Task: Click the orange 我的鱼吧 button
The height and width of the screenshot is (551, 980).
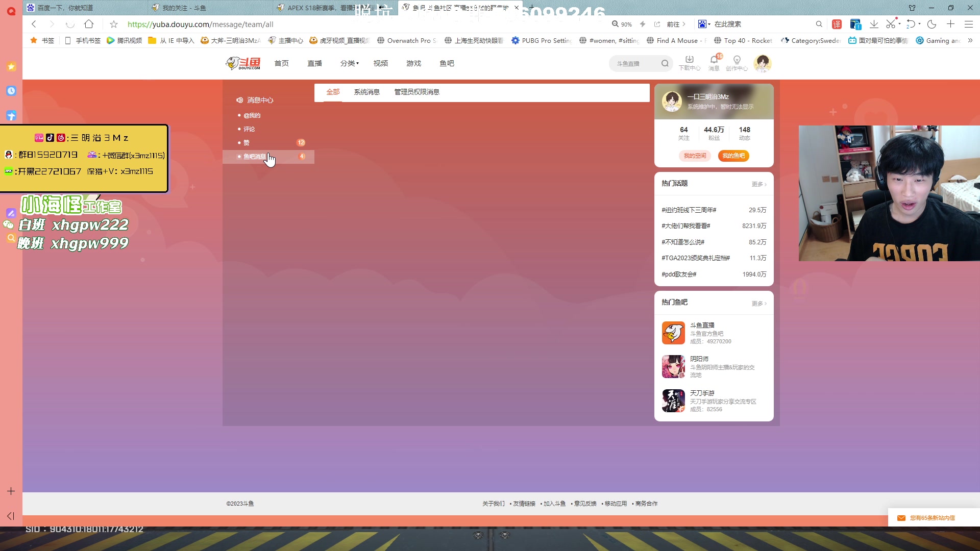Action: (733, 156)
